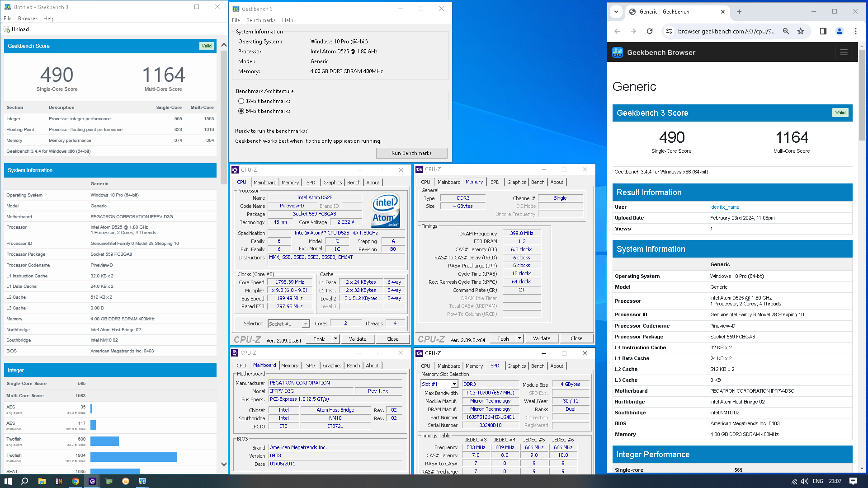This screenshot has height=488, width=868.
Task: Click scroll-down arrow in Geekbench results window
Action: pos(224,464)
